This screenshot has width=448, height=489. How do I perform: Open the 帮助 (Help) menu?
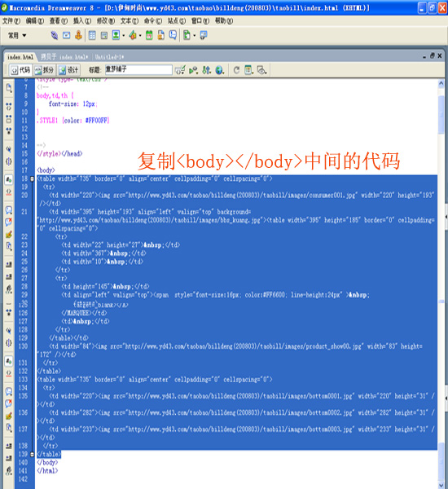pyautogui.click(x=224, y=21)
